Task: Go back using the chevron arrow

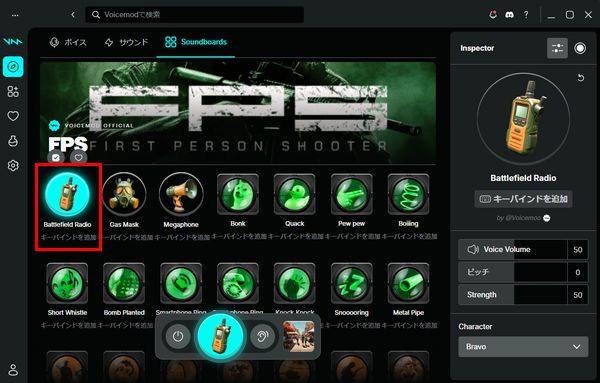Action: pyautogui.click(x=73, y=15)
